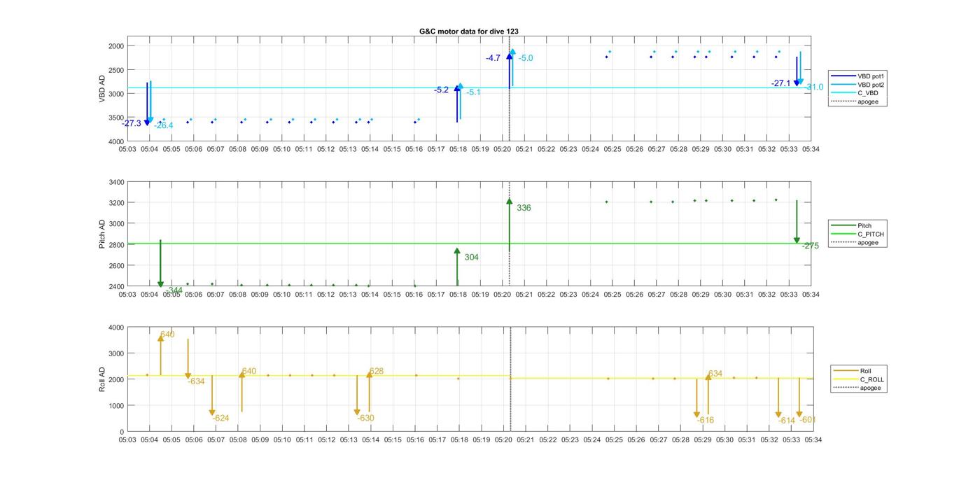Click the "2400" tick on the Pitch axis
Screen dimensions: 980x485
(x=116, y=287)
